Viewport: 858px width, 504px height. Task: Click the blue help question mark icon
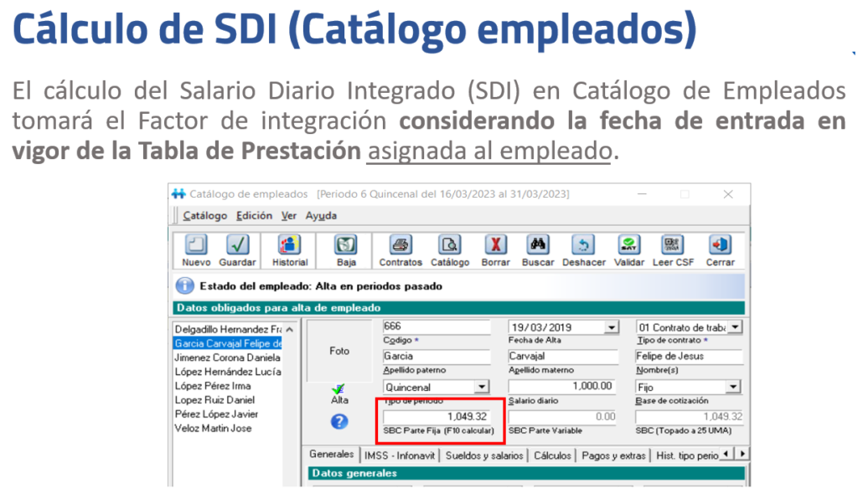point(339,422)
